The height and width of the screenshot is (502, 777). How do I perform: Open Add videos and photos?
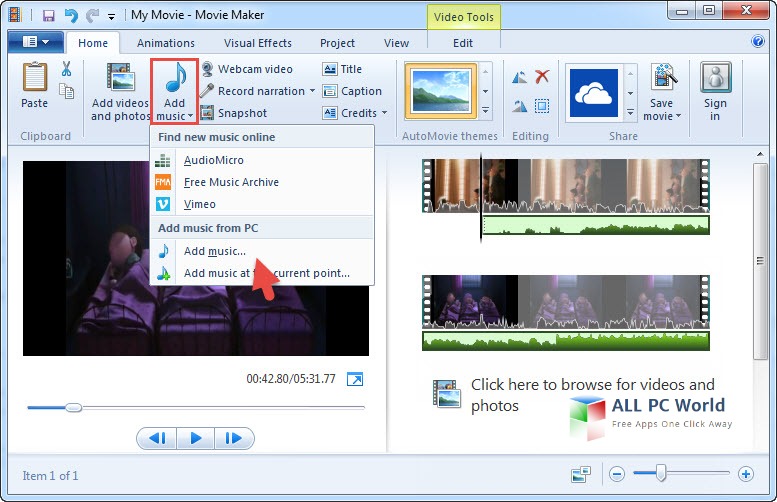click(x=120, y=92)
